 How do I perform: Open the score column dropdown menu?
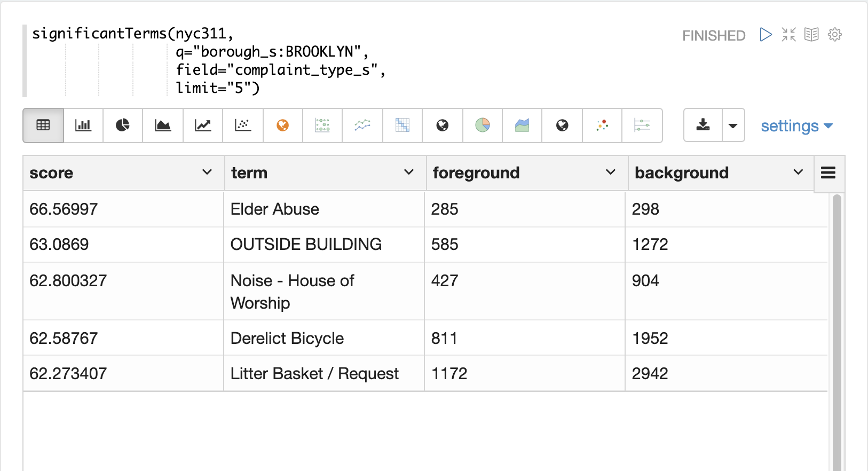point(207,172)
